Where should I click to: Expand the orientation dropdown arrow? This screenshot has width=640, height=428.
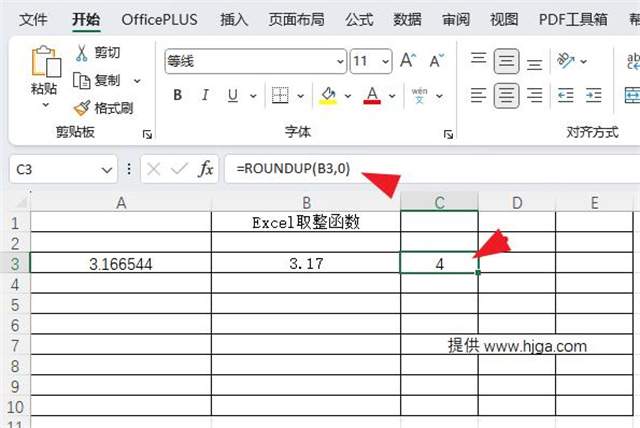tap(584, 61)
